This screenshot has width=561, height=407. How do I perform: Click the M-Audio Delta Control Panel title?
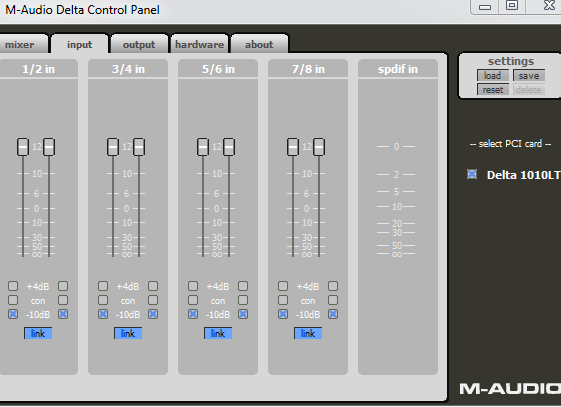[x=83, y=10]
